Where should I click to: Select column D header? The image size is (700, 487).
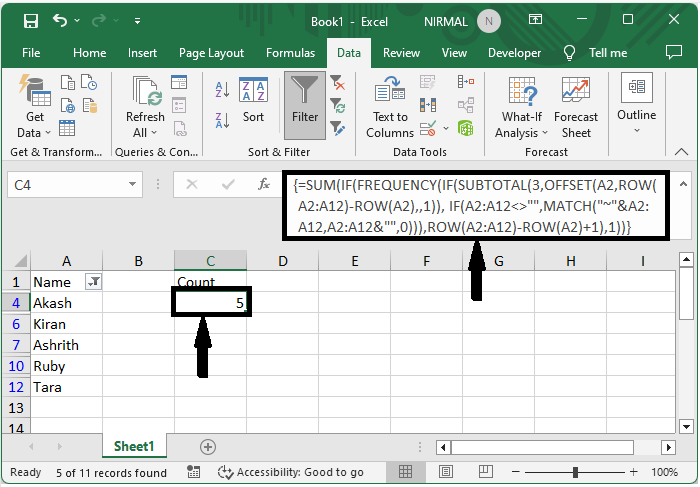tap(283, 261)
